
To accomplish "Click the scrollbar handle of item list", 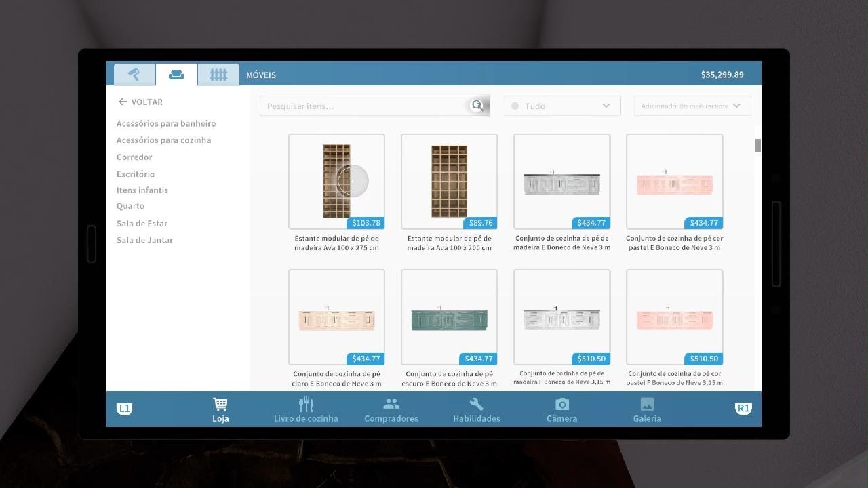I will click(x=758, y=146).
